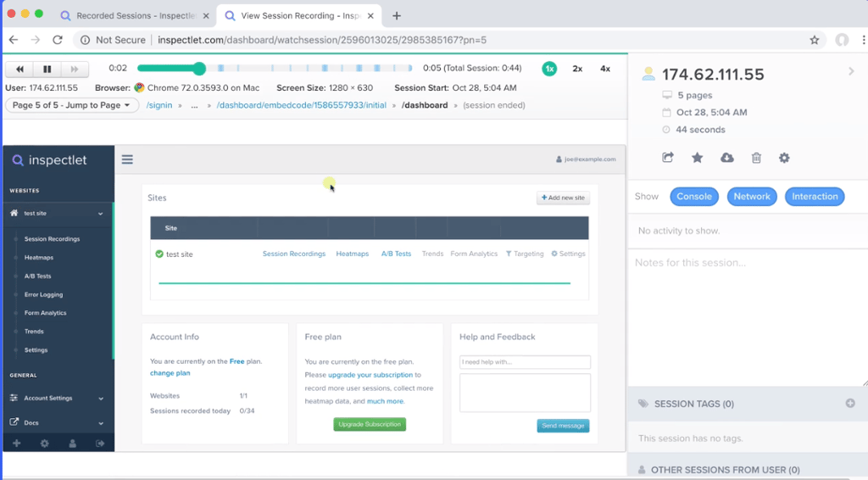The width and height of the screenshot is (868, 480).
Task: Click the hamburger menu icon
Action: 127,159
